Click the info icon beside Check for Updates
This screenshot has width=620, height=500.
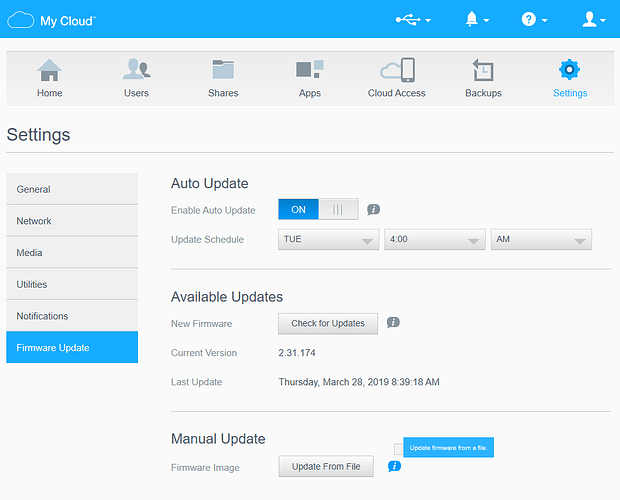point(393,323)
